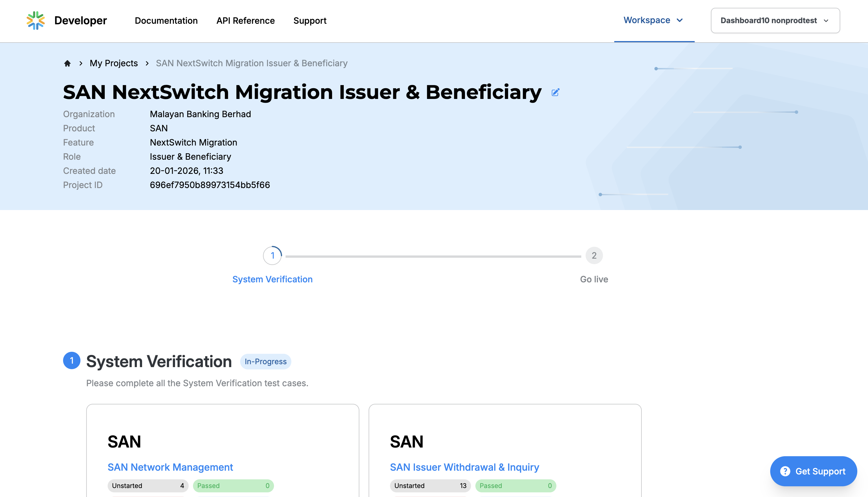Click the Get Support button
Viewport: 868px width, 497px height.
point(813,471)
